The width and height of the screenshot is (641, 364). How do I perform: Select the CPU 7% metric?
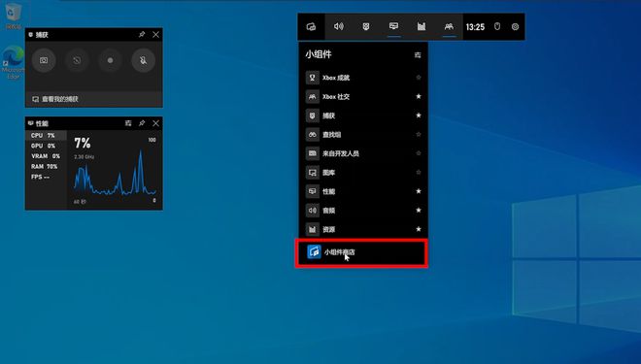point(47,135)
